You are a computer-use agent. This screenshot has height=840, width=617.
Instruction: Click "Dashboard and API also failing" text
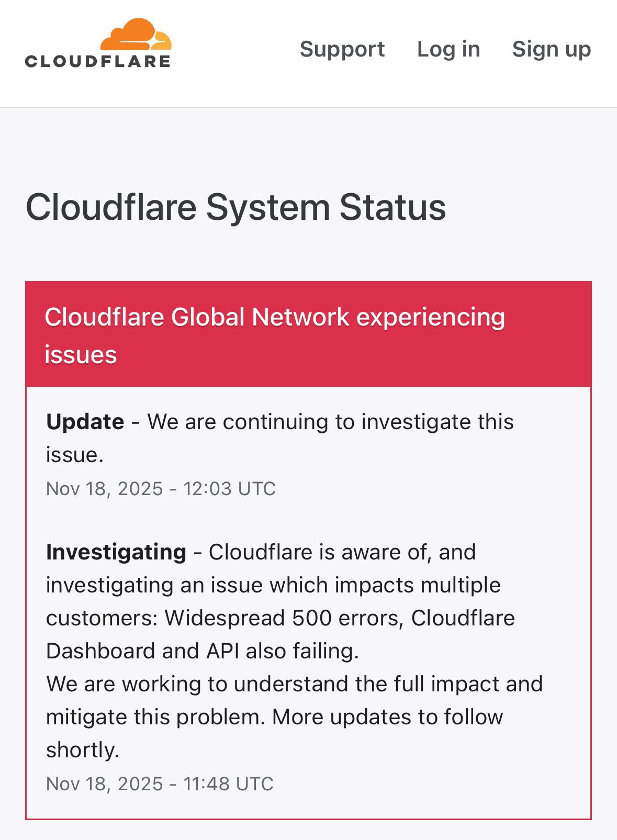pyautogui.click(x=202, y=651)
